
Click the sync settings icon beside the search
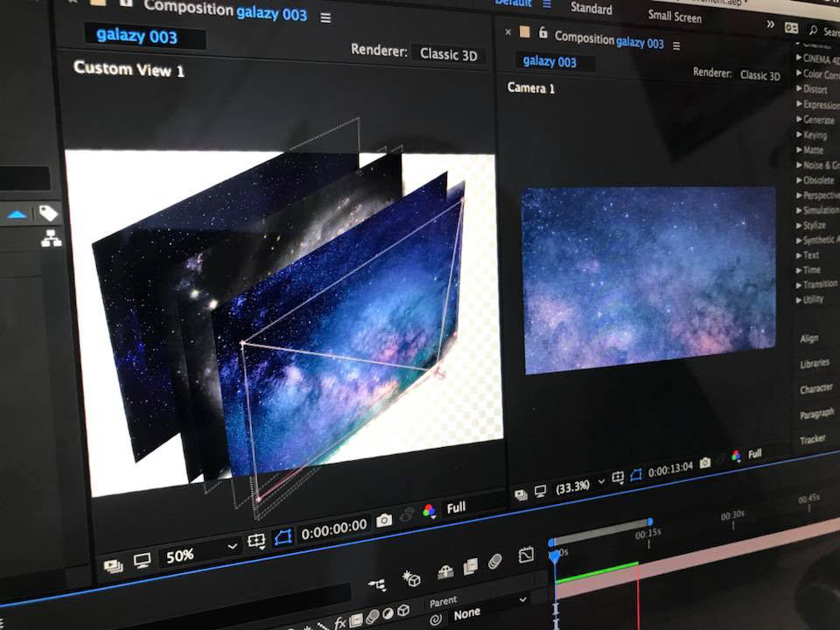pos(791,27)
